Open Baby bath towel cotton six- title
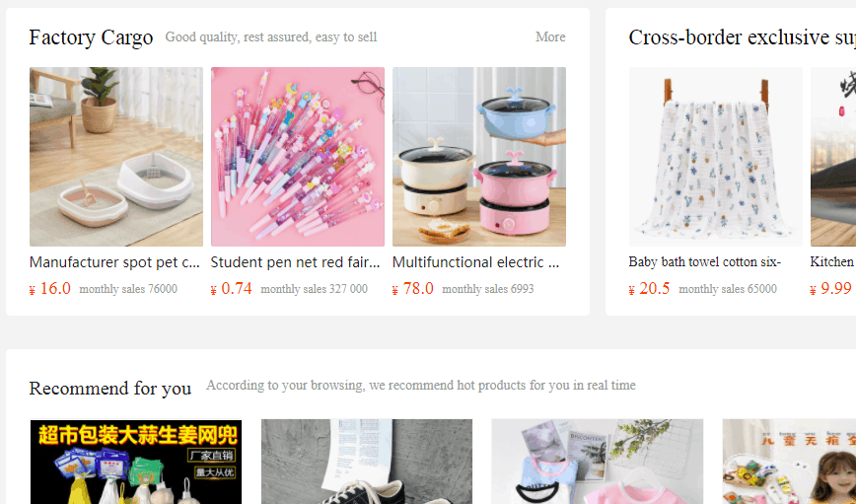Screen dimensions: 856x504 click(x=705, y=262)
